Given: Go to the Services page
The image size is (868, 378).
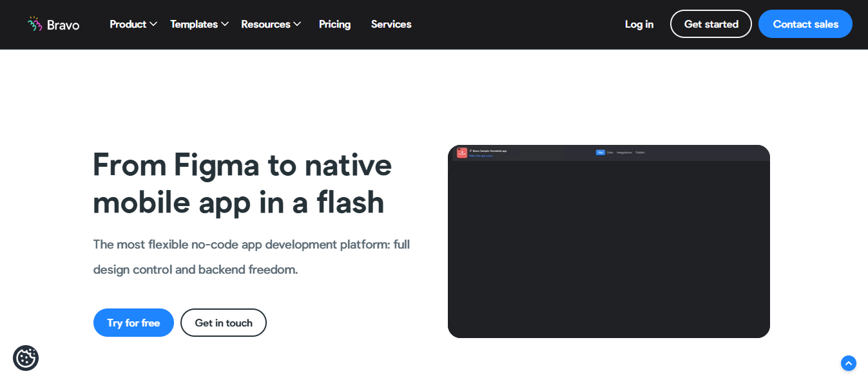Looking at the screenshot, I should [x=391, y=24].
